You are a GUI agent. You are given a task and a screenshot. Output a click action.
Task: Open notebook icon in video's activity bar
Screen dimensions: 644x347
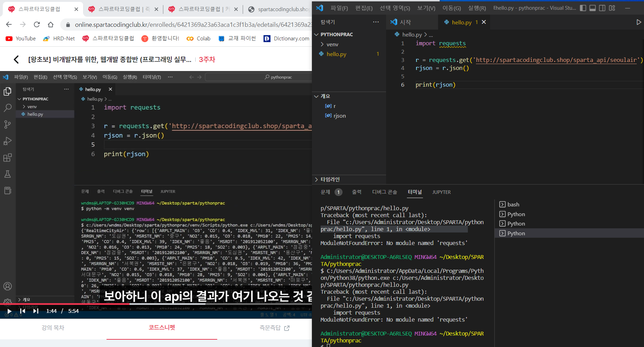tap(7, 190)
